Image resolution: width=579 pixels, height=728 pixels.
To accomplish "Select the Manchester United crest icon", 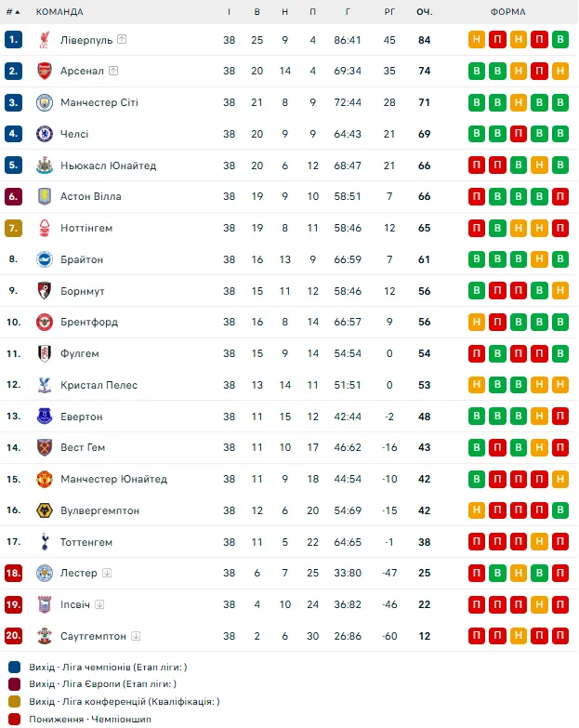I will pos(45,479).
